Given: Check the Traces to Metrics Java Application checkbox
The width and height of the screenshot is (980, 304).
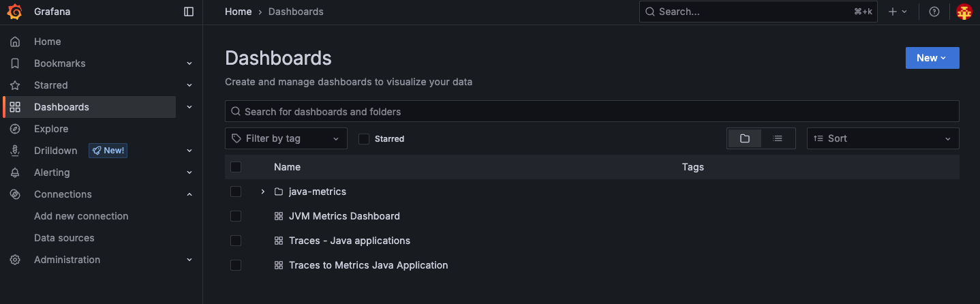Looking at the screenshot, I should point(236,265).
